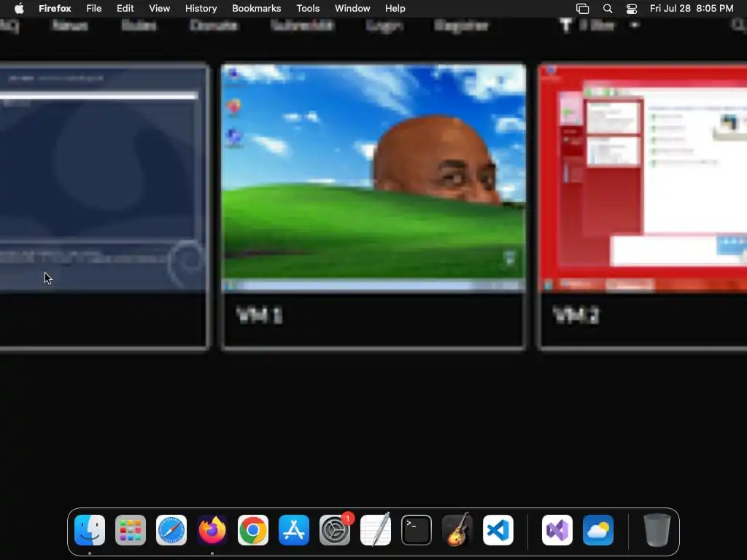Click the date and time display

(x=692, y=9)
